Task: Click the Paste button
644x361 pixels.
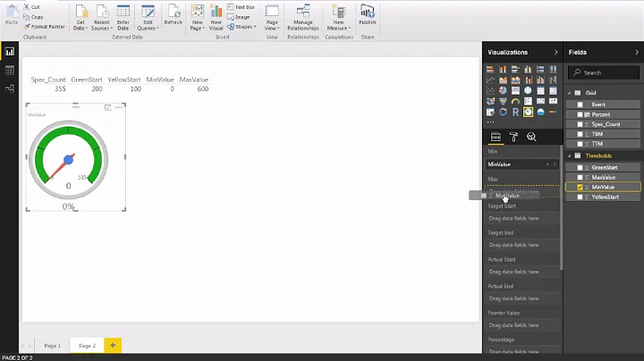Action: coord(12,15)
